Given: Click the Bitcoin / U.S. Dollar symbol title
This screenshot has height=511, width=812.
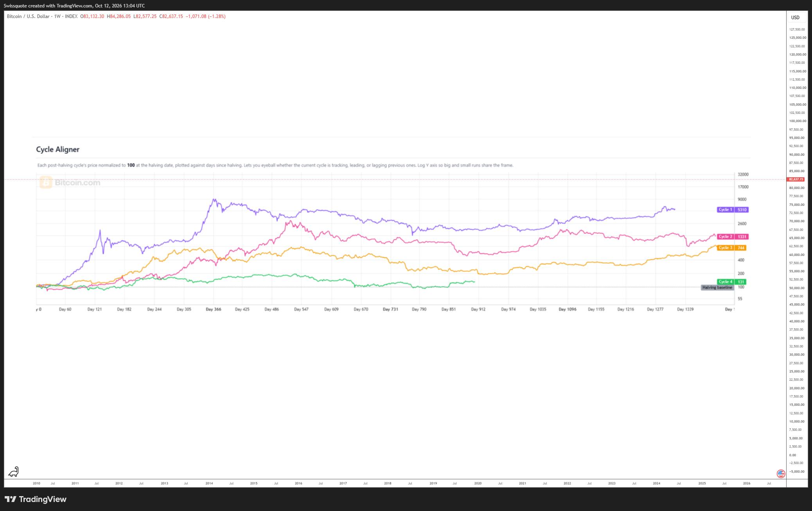Looking at the screenshot, I should coord(28,16).
